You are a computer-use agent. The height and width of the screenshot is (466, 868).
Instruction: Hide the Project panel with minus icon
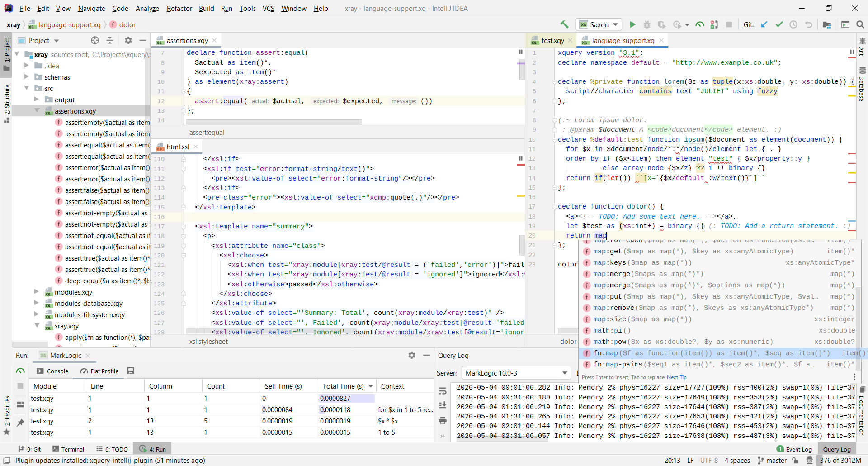pos(143,40)
